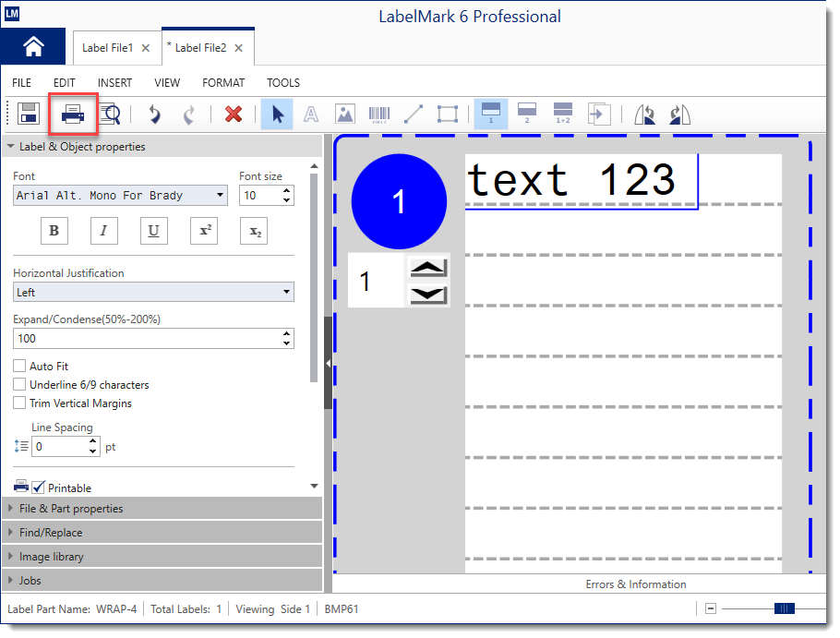Add a barcode with the barcode tool
The width and height of the screenshot is (840, 638).
click(x=379, y=114)
